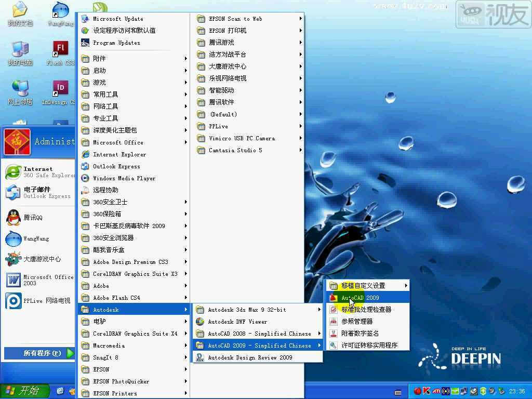Click the 标准批处理检查器 checkmark icon
The image size is (532, 399).
tap(334, 310)
